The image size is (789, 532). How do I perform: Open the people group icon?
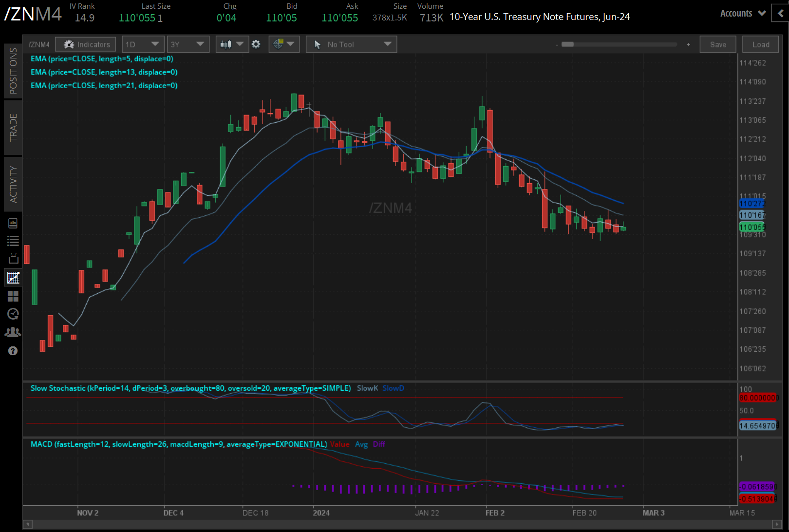point(13,332)
